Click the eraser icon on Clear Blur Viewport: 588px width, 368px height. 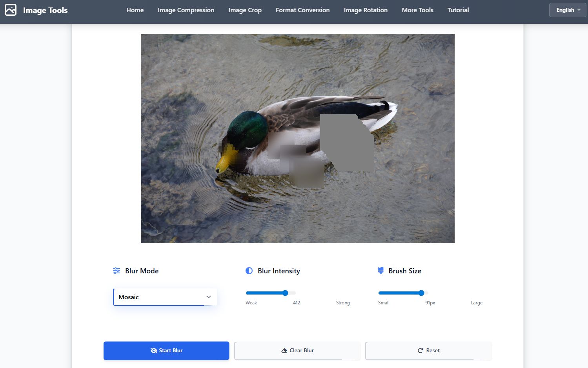click(x=284, y=351)
